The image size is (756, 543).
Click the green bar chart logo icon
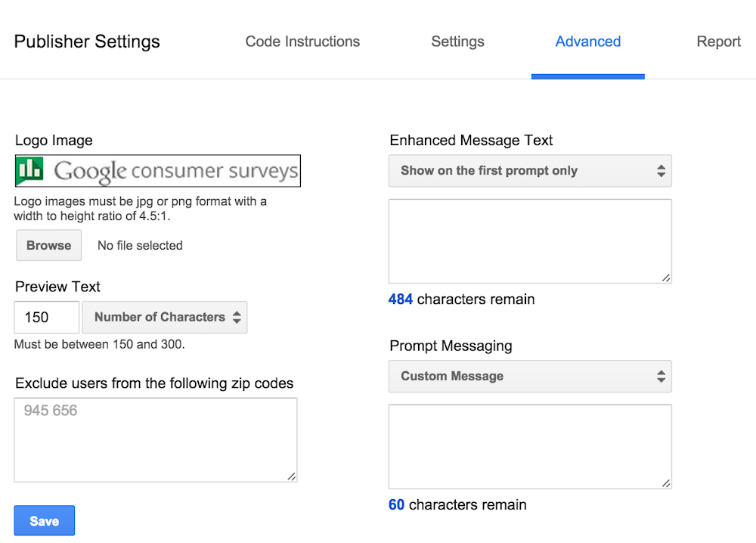(30, 171)
